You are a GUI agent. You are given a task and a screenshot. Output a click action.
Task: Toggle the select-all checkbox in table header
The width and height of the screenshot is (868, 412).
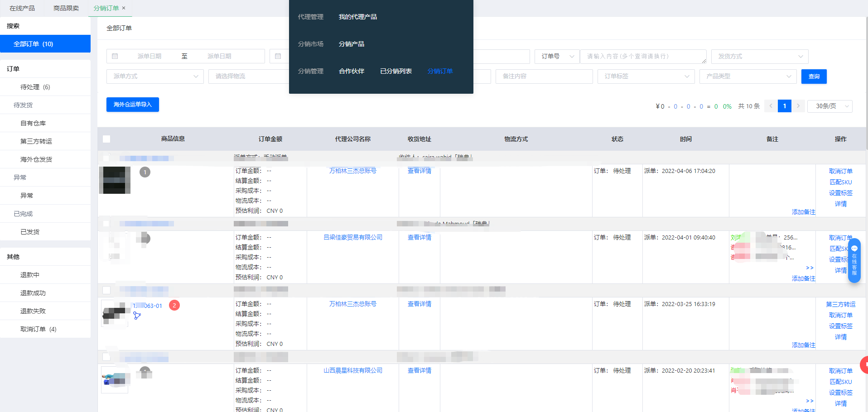click(x=106, y=139)
